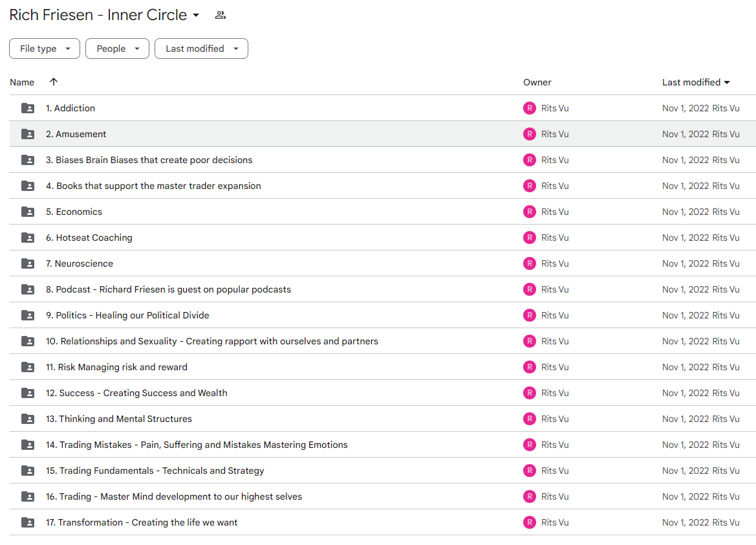756x545 pixels.
Task: Click the modified date in 8. Podcast row
Action: pyautogui.click(x=686, y=289)
